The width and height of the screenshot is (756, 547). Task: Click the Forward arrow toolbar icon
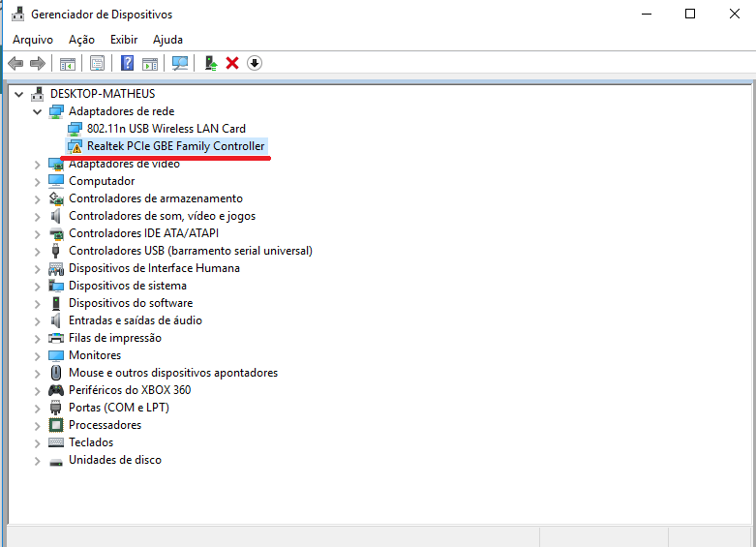click(38, 63)
